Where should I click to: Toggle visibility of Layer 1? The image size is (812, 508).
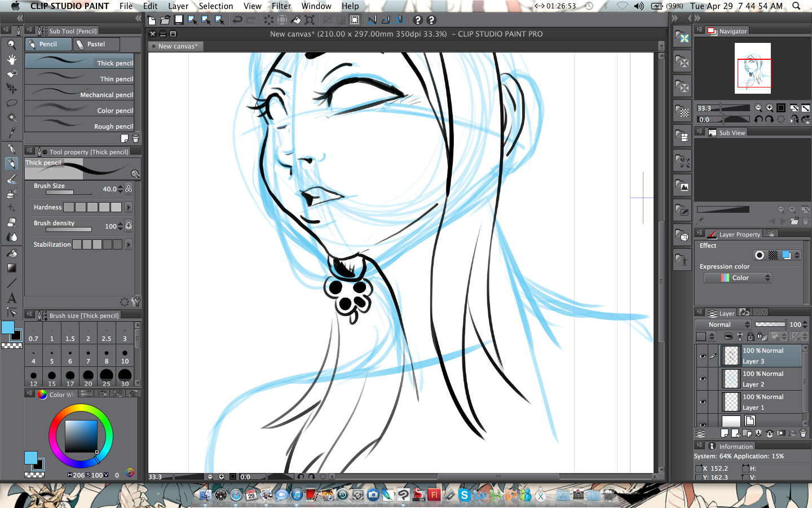(703, 402)
